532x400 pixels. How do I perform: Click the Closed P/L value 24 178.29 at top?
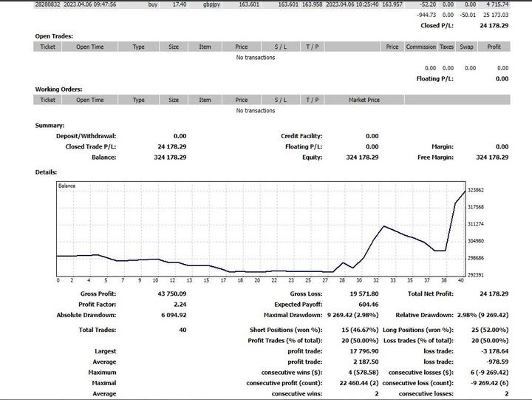click(494, 25)
